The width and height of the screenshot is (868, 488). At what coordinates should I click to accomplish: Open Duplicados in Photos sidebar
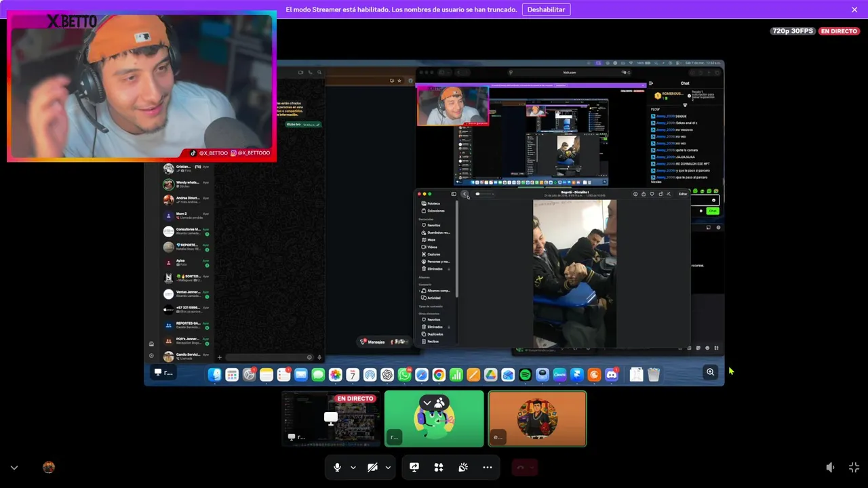tap(433, 334)
